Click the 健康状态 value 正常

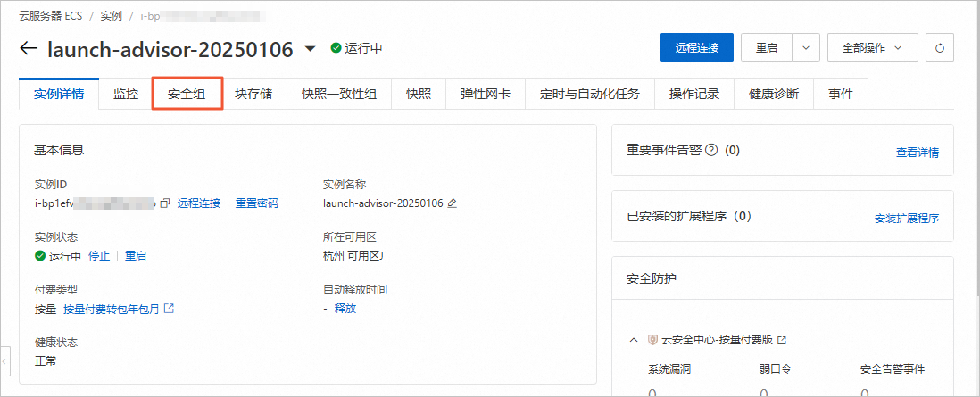pos(46,360)
